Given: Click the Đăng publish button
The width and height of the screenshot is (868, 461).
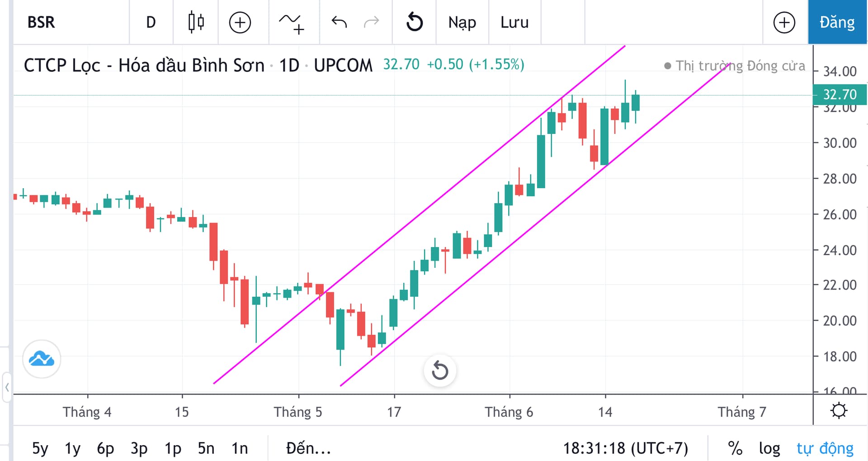Looking at the screenshot, I should [x=837, y=22].
